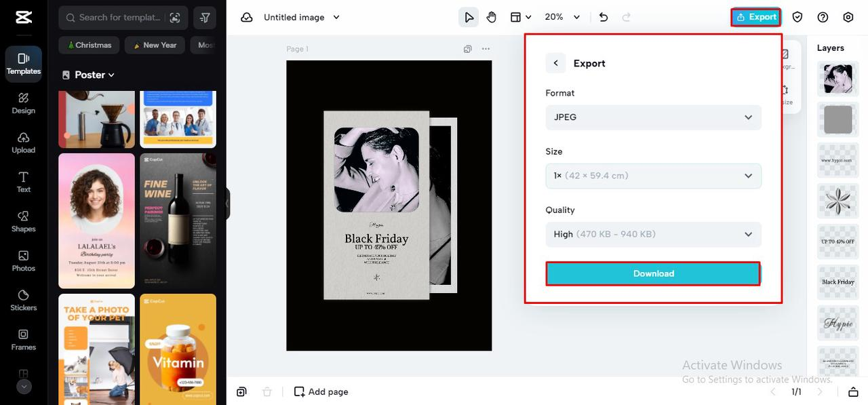Open Page 1 more options menu

(x=486, y=49)
